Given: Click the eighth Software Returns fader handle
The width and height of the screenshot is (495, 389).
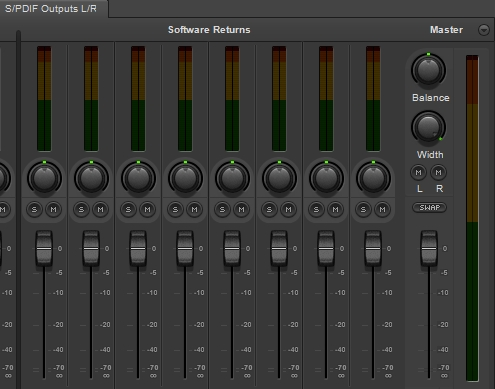Looking at the screenshot, I should (x=373, y=248).
